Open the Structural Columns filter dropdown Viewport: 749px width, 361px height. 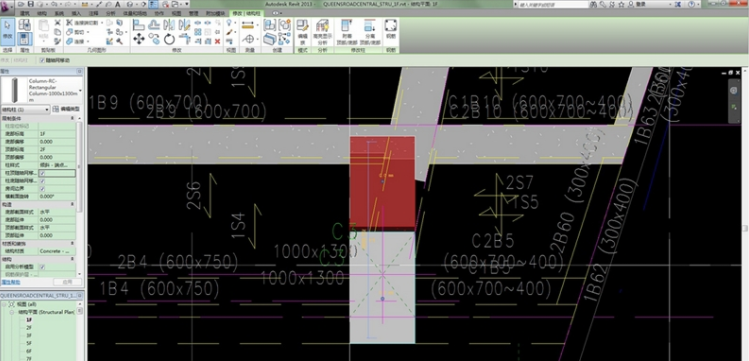(25, 109)
